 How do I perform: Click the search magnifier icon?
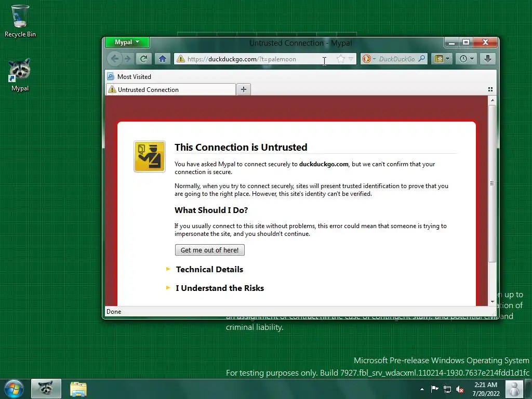coord(421,59)
